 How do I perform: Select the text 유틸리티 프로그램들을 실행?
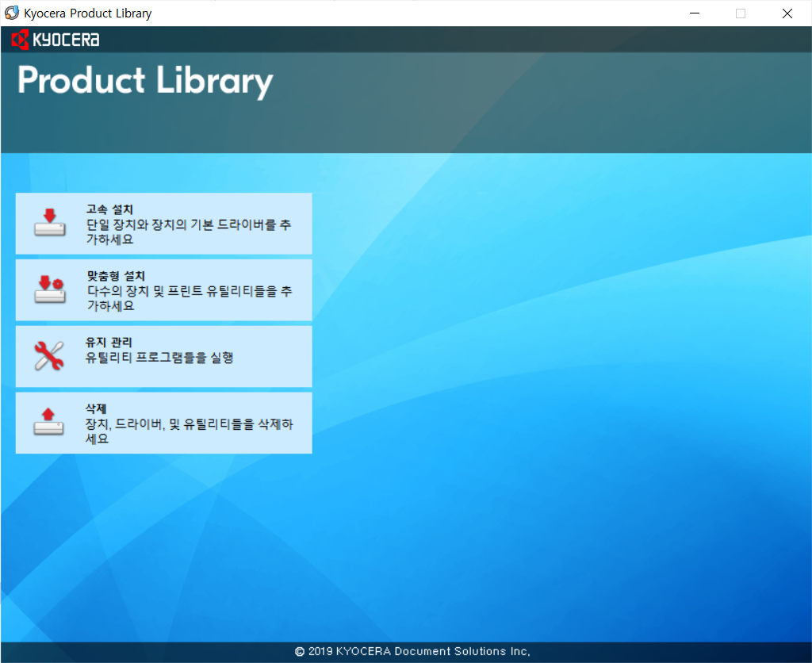[159, 358]
